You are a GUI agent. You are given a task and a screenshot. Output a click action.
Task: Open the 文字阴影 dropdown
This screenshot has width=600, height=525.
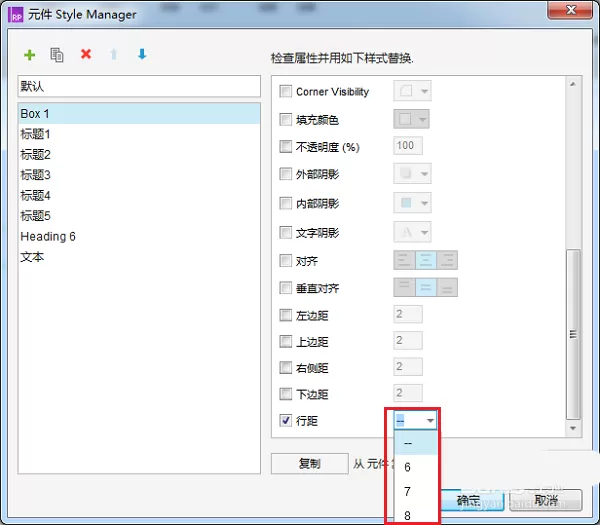click(412, 232)
